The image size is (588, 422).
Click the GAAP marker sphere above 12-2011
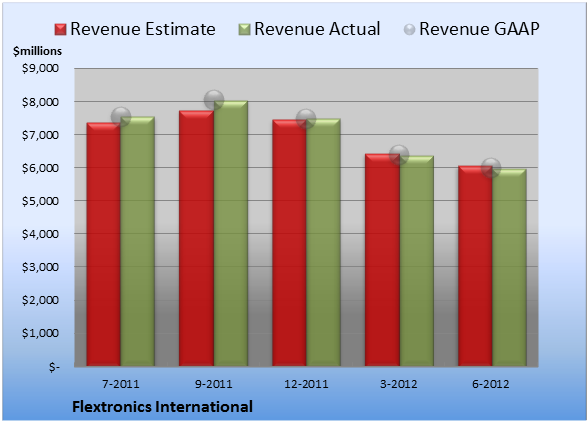[306, 119]
